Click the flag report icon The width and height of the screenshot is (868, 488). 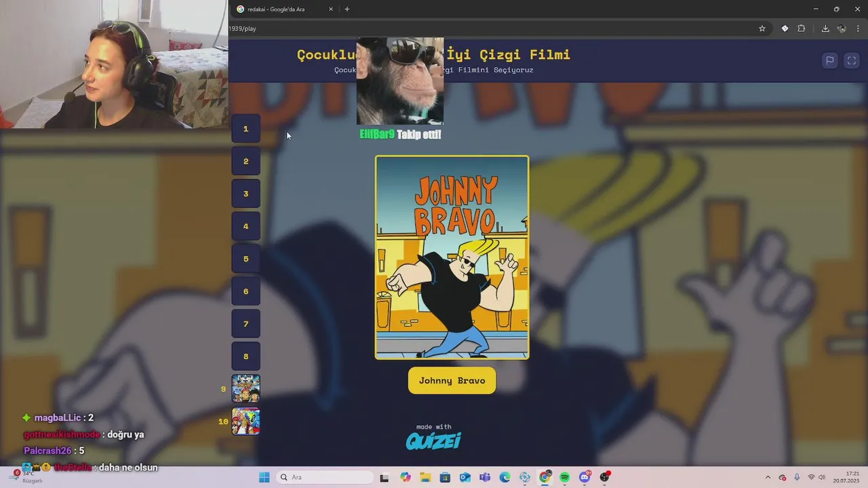point(829,61)
